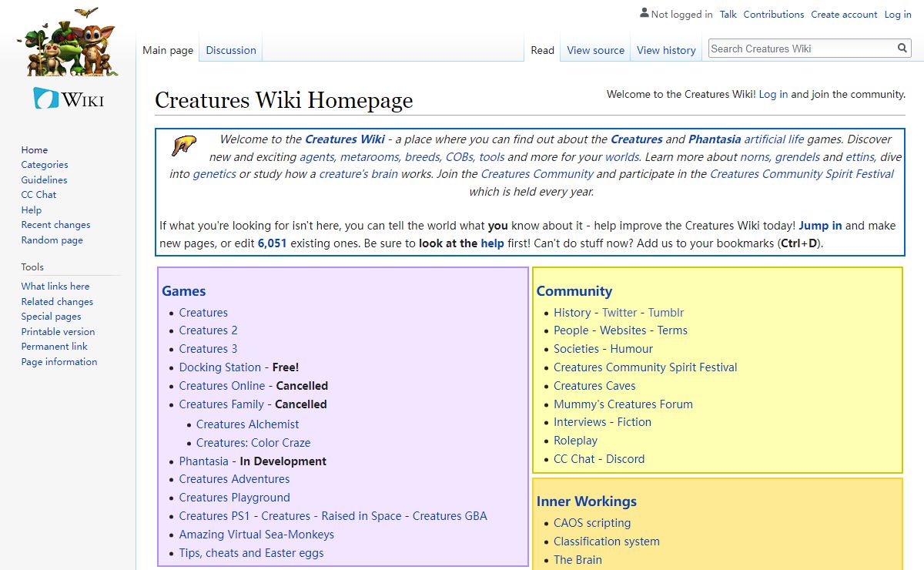
Task: Open Printable version
Action: [59, 331]
